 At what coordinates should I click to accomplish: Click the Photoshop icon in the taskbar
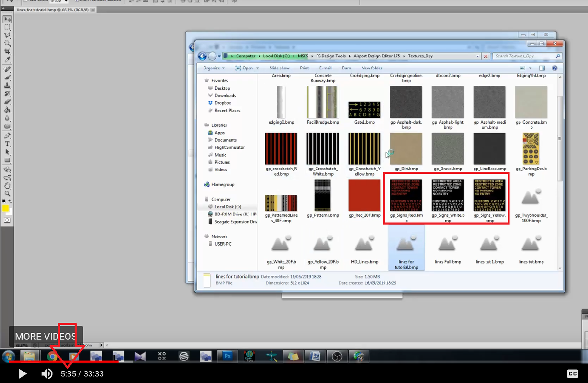(x=227, y=356)
